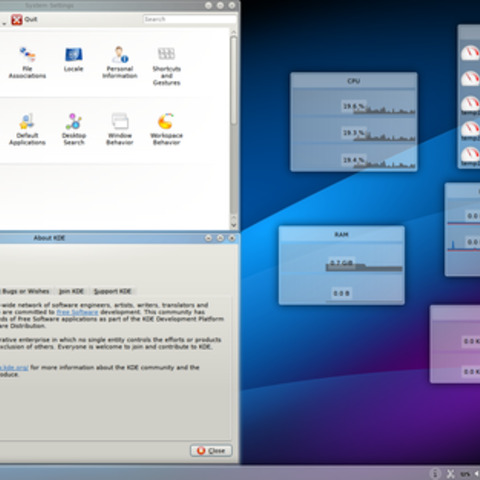480x480 pixels.
Task: Open Workspace Behavior settings
Action: [166, 129]
